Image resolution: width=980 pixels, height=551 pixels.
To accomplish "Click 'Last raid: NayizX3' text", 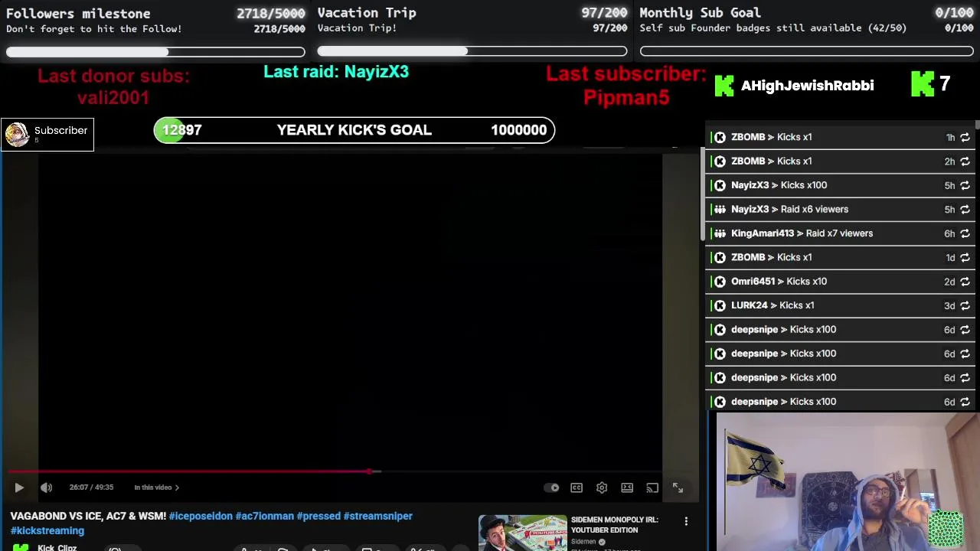I will tap(336, 71).
